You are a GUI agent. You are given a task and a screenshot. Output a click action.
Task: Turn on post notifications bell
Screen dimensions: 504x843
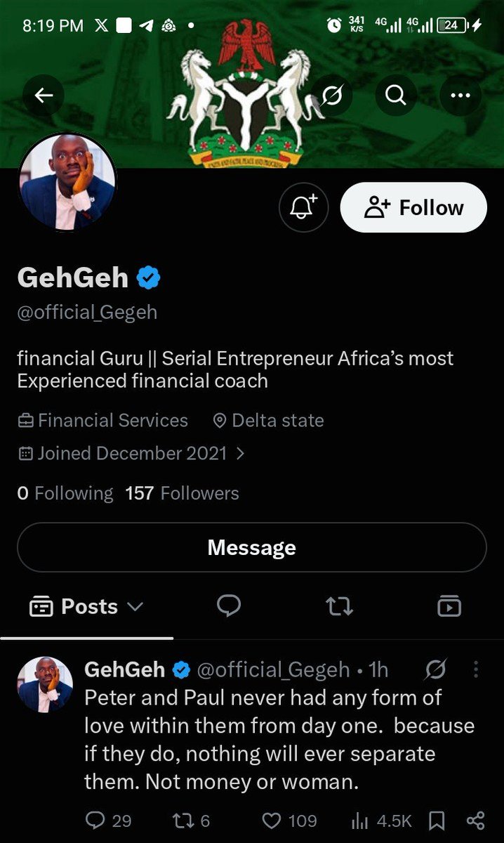[x=304, y=207]
